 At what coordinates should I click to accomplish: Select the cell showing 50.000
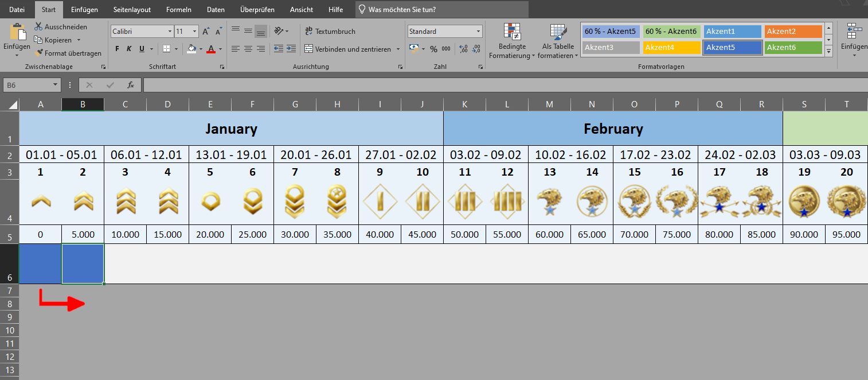tap(464, 234)
